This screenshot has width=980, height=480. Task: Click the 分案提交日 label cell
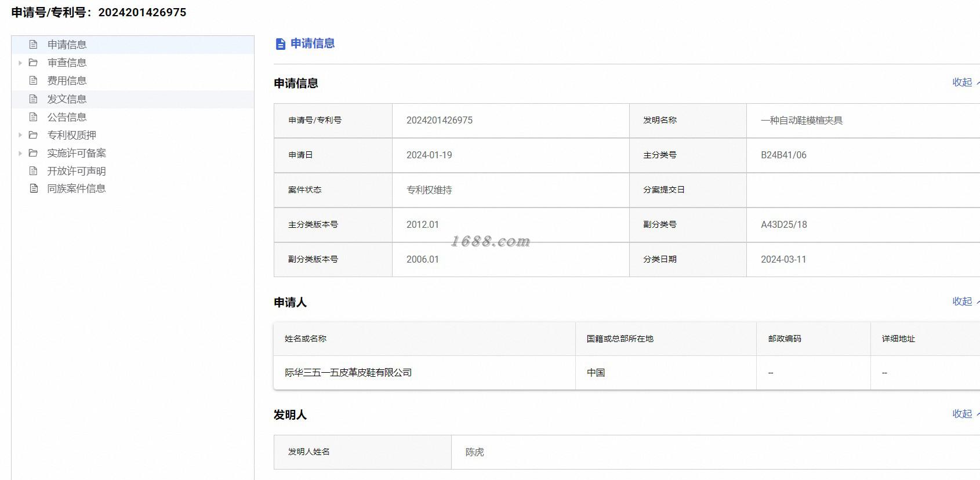click(x=688, y=190)
